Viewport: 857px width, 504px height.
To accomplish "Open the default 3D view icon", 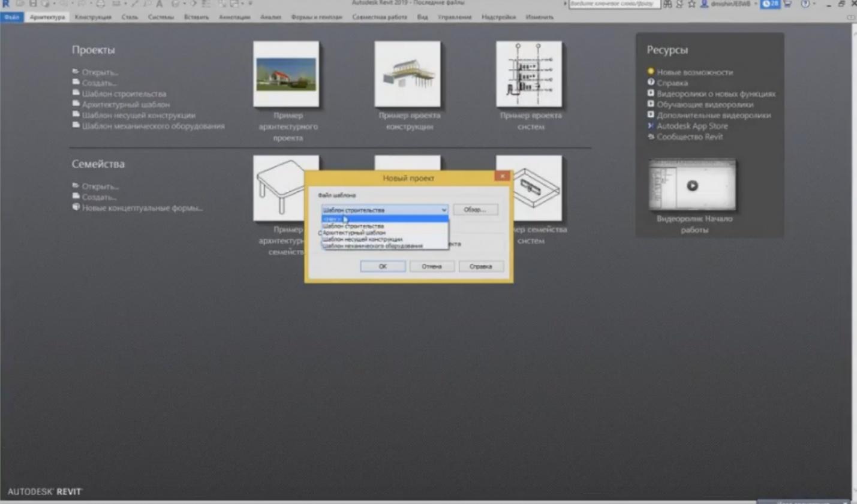I will [176, 4].
